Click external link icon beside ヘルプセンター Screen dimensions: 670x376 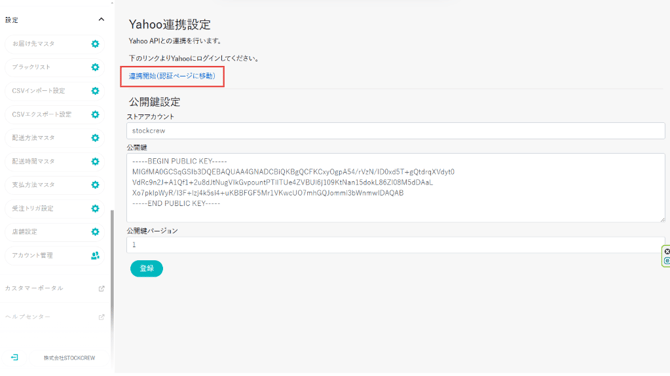click(x=101, y=317)
